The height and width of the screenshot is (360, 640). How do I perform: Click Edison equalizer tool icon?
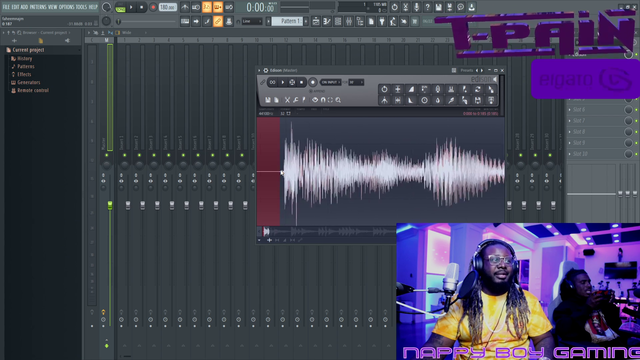coord(451,89)
